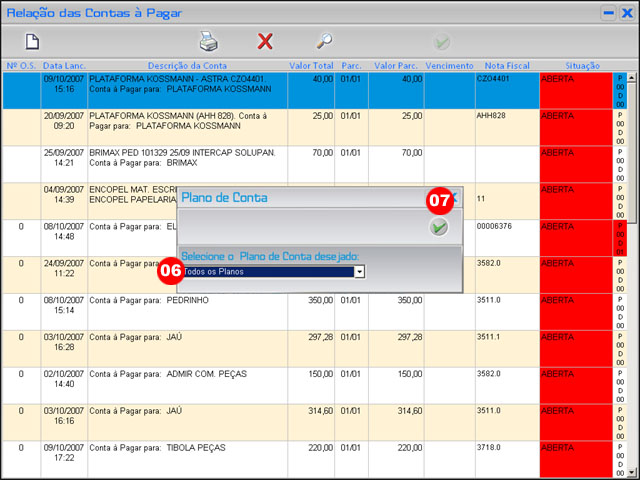
Task: Click the greyed-out checkmark toolbar icon
Action: 442,42
